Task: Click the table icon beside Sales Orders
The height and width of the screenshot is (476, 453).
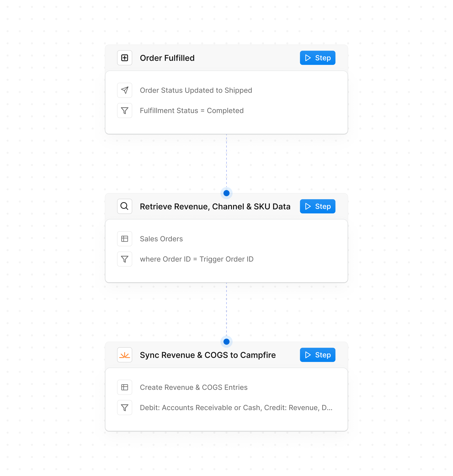Action: [x=124, y=239]
